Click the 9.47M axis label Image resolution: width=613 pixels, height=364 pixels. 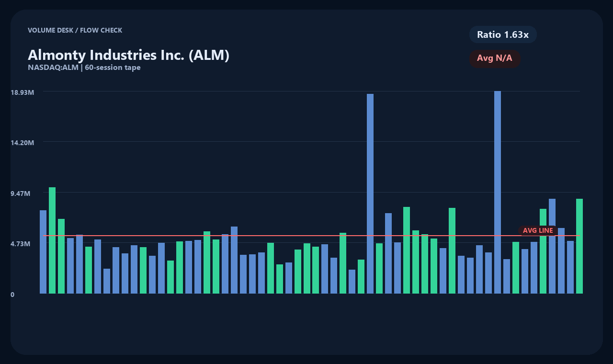[21, 193]
